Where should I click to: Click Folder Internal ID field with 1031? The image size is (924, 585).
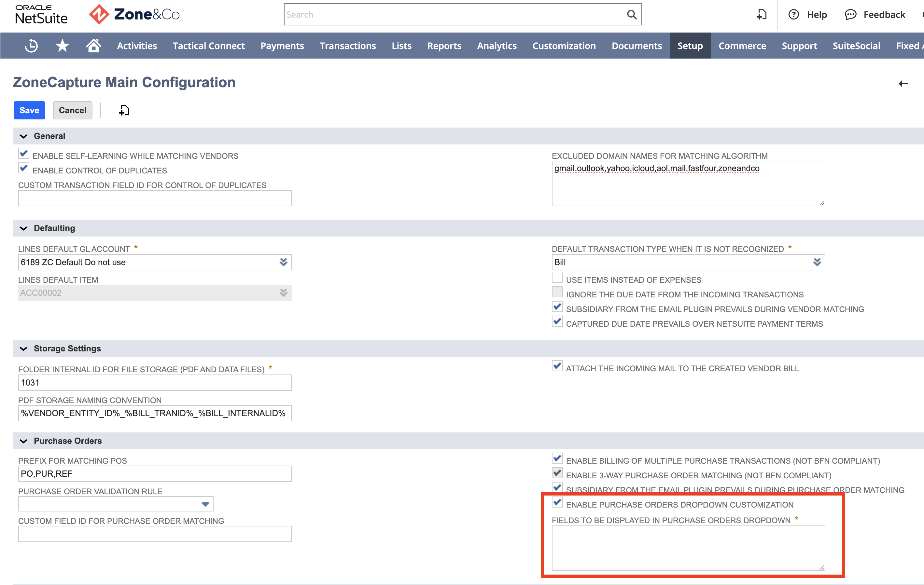pyautogui.click(x=155, y=383)
